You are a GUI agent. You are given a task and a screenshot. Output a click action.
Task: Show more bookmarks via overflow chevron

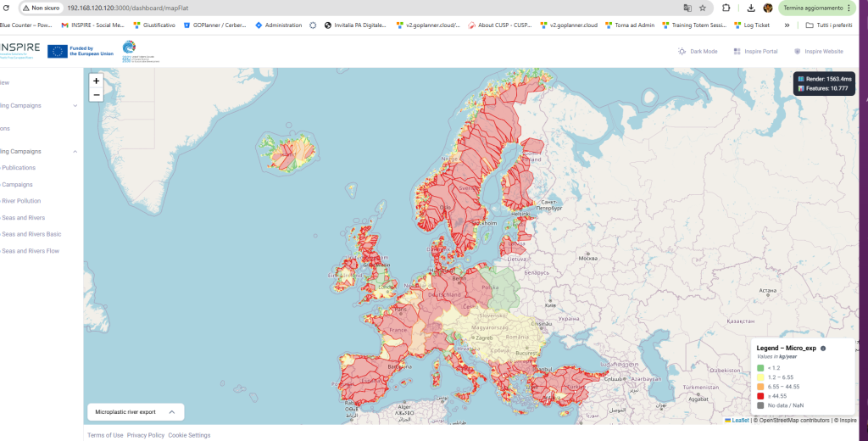coord(787,25)
